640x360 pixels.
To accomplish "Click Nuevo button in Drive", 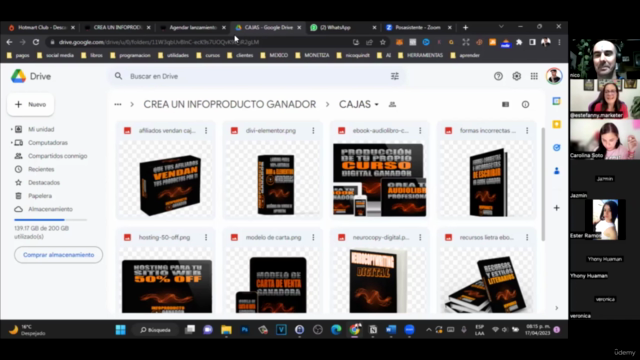I will 31,104.
